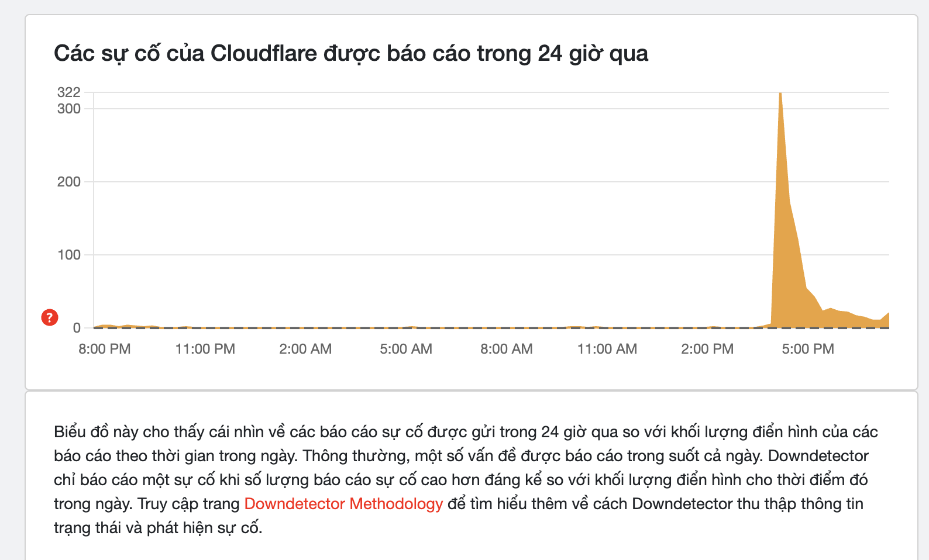Click the 2:00 PM time label

pos(707,349)
